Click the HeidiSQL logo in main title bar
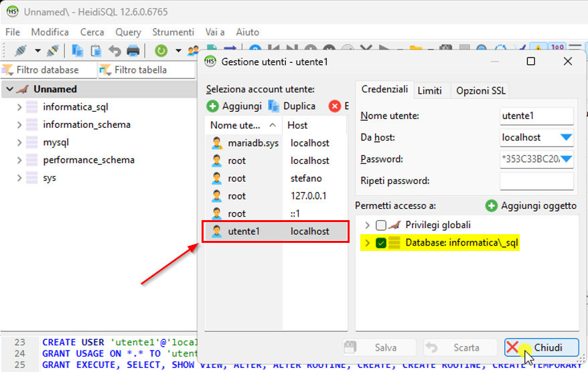This screenshot has height=372, width=588. point(13,11)
